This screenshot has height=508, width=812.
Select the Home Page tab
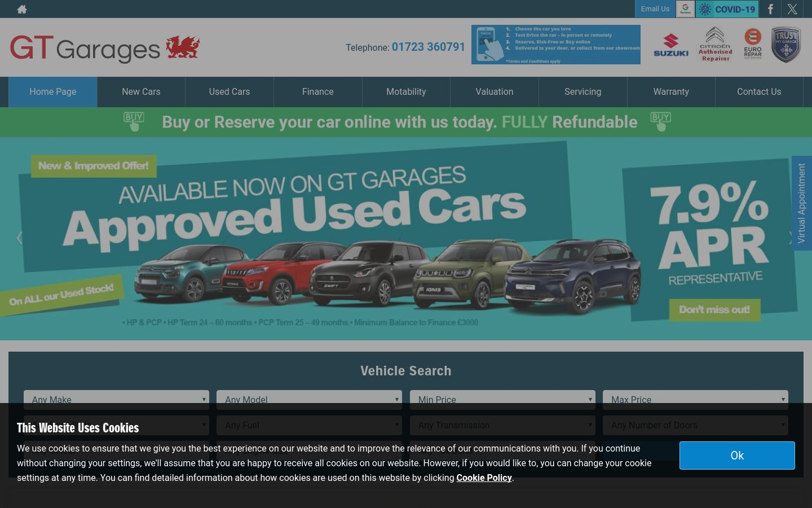(53, 92)
